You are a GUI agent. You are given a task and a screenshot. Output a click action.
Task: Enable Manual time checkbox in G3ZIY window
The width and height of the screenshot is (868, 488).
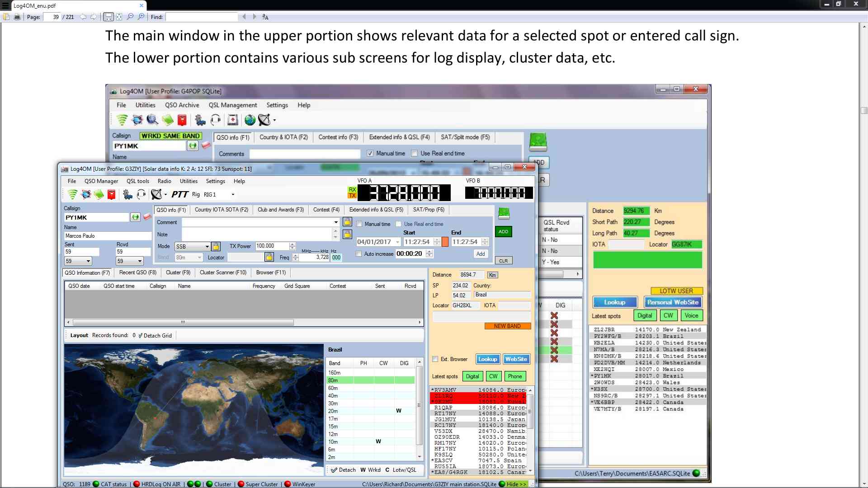coord(359,224)
